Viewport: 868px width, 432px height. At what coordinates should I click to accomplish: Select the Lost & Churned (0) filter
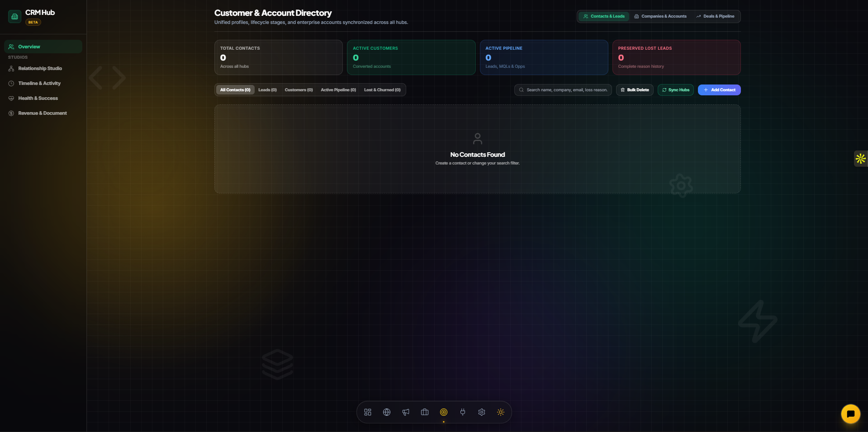pyautogui.click(x=382, y=90)
